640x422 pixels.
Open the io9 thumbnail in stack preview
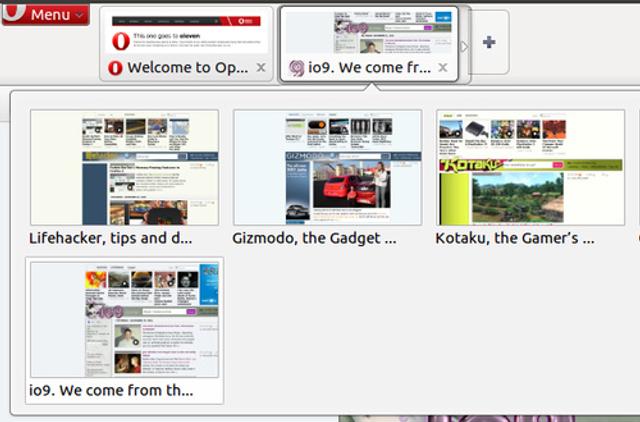[124, 320]
